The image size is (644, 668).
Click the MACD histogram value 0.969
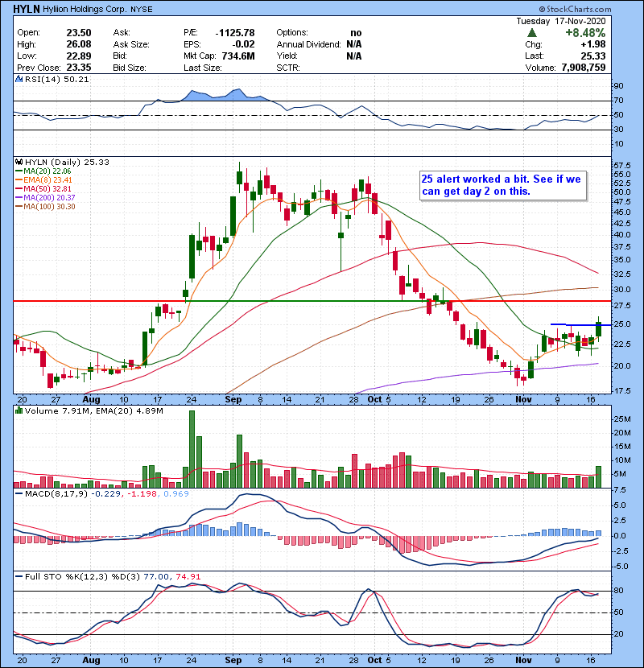click(175, 494)
